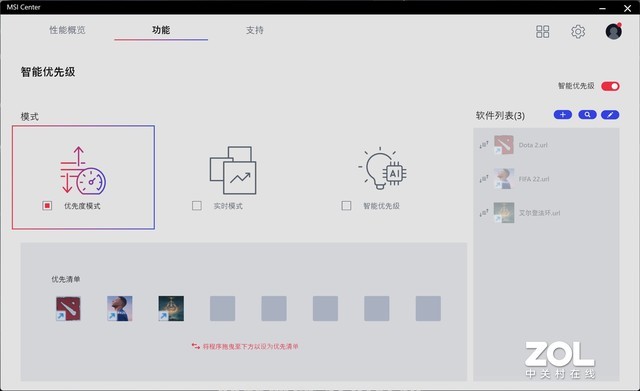This screenshot has height=391, width=640.
Task: Minimize the MSI Center window
Action: pyautogui.click(x=602, y=8)
